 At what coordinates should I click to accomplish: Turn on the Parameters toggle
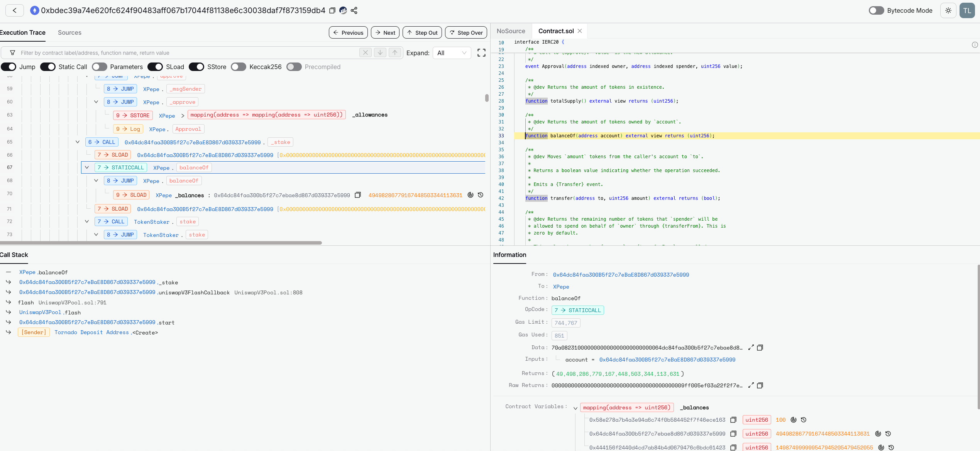click(x=100, y=67)
